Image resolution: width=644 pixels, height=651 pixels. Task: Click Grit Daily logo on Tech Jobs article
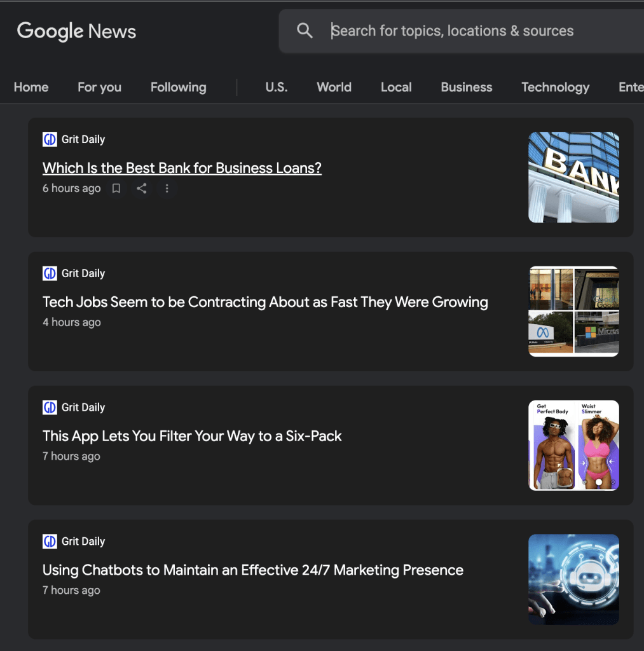(x=50, y=273)
